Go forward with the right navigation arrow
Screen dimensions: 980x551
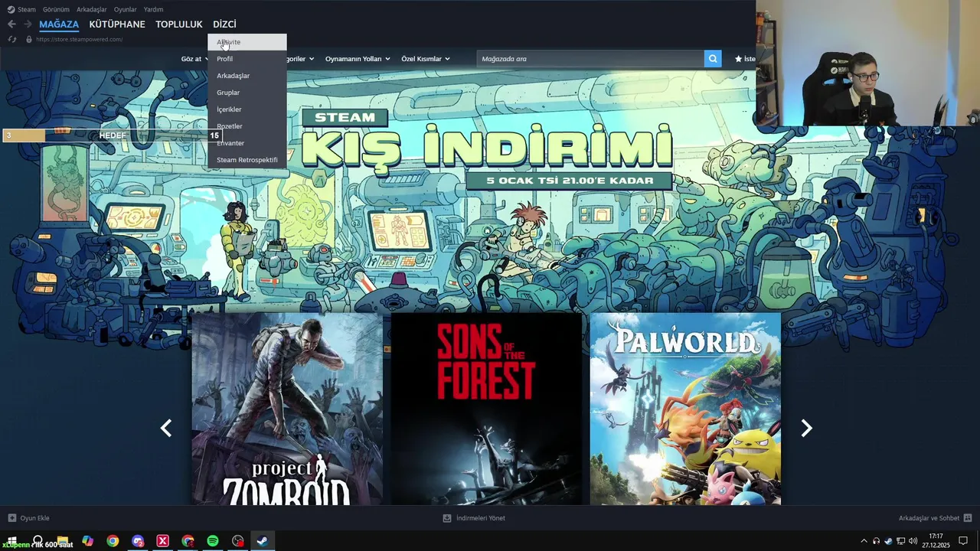[x=28, y=24]
